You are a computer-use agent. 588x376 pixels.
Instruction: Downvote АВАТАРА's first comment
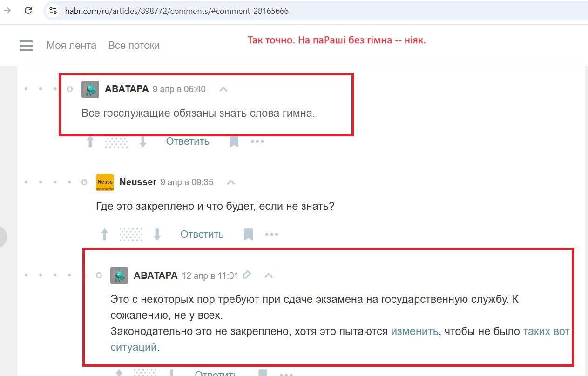pyautogui.click(x=143, y=141)
